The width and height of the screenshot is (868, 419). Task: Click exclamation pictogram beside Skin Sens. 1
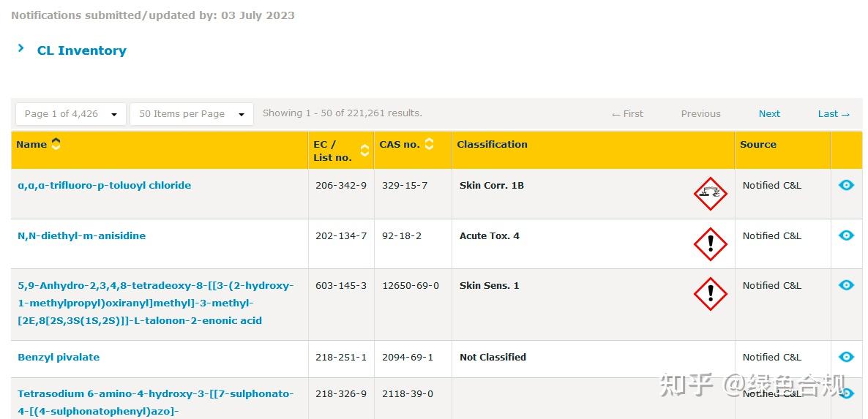(710, 294)
